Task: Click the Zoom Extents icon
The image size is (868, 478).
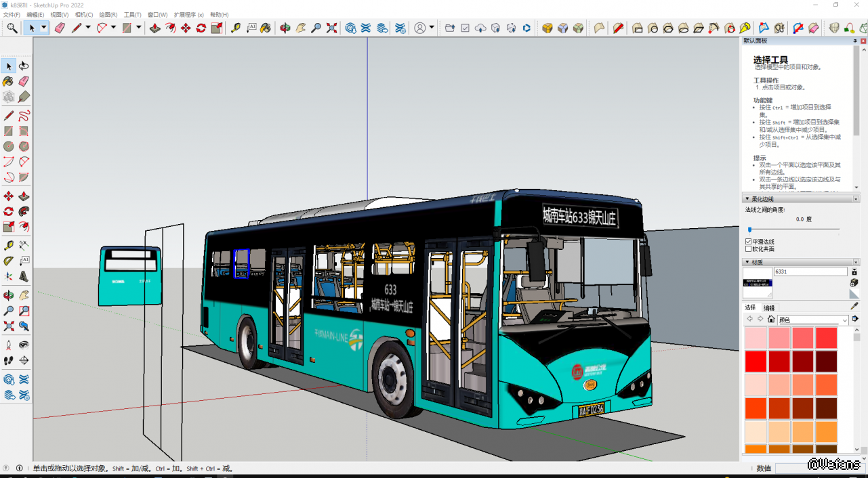Action: pos(331,28)
